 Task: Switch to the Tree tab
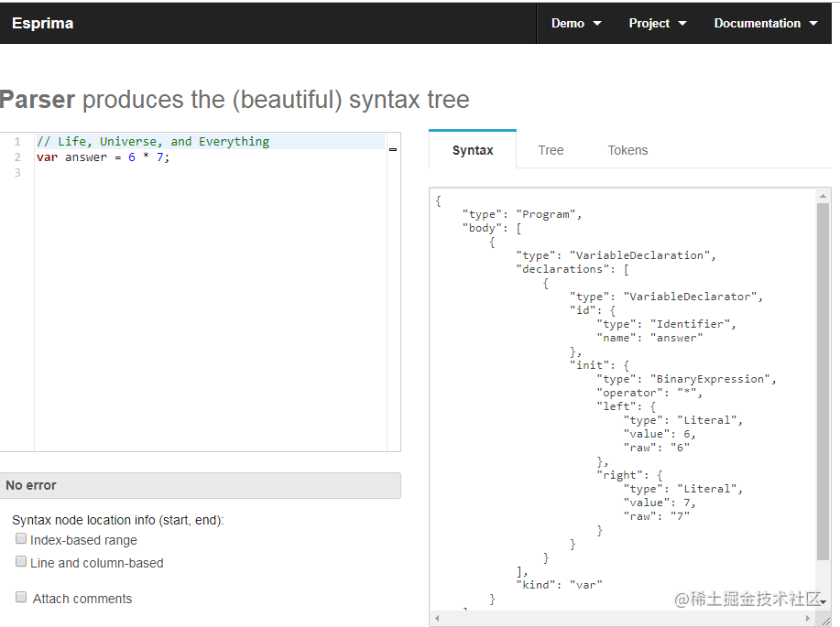point(551,150)
